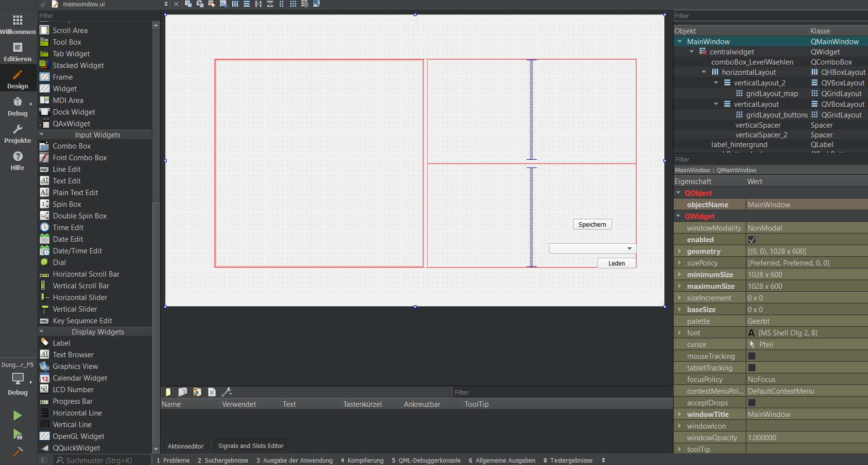868x465 pixels.
Task: Toggle the enabled property checkbox
Action: click(752, 240)
